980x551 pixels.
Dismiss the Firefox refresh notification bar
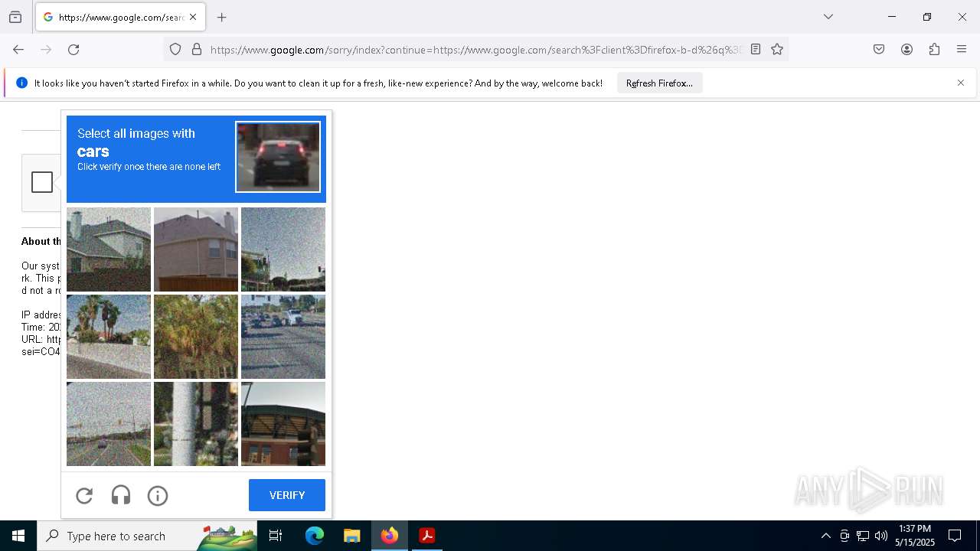coord(961,83)
